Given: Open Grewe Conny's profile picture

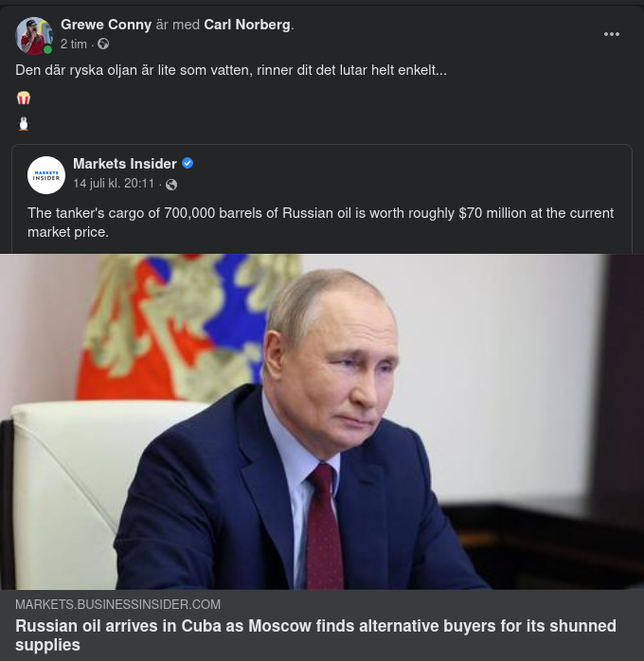Looking at the screenshot, I should [33, 35].
